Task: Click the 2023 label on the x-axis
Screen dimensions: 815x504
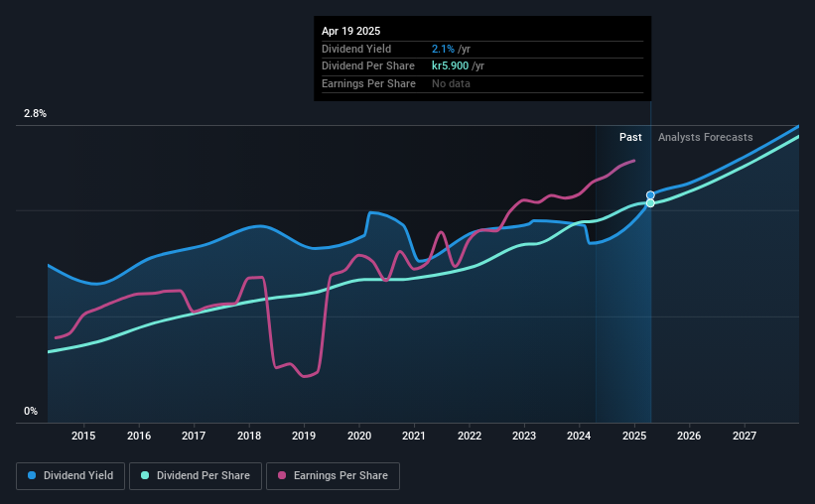Action: (524, 436)
